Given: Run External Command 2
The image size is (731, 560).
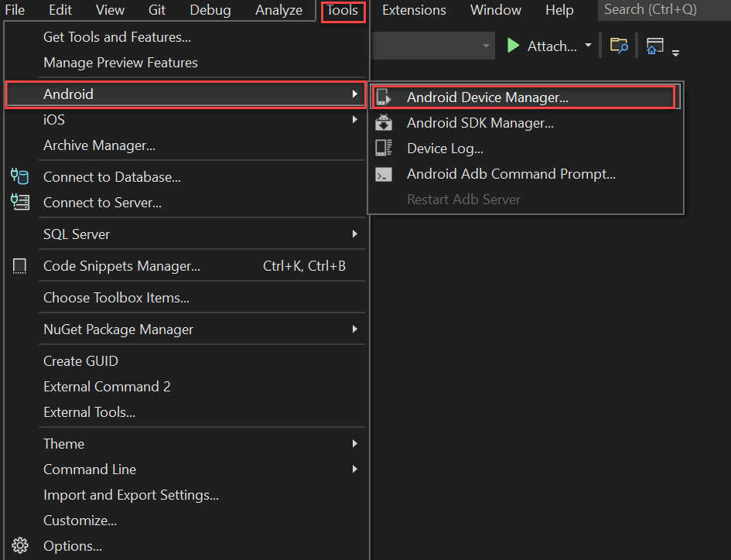Looking at the screenshot, I should 186,387.
